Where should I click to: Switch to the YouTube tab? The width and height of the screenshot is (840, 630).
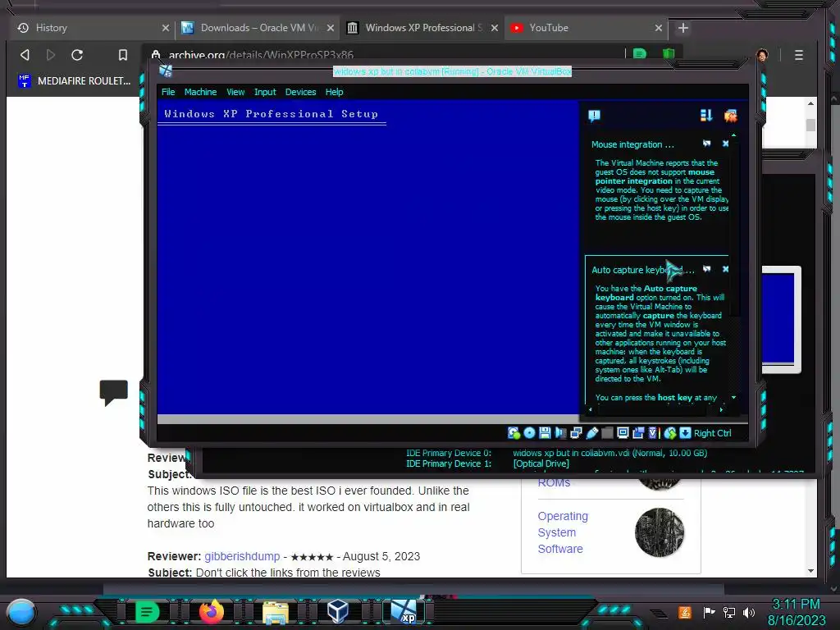pyautogui.click(x=586, y=28)
